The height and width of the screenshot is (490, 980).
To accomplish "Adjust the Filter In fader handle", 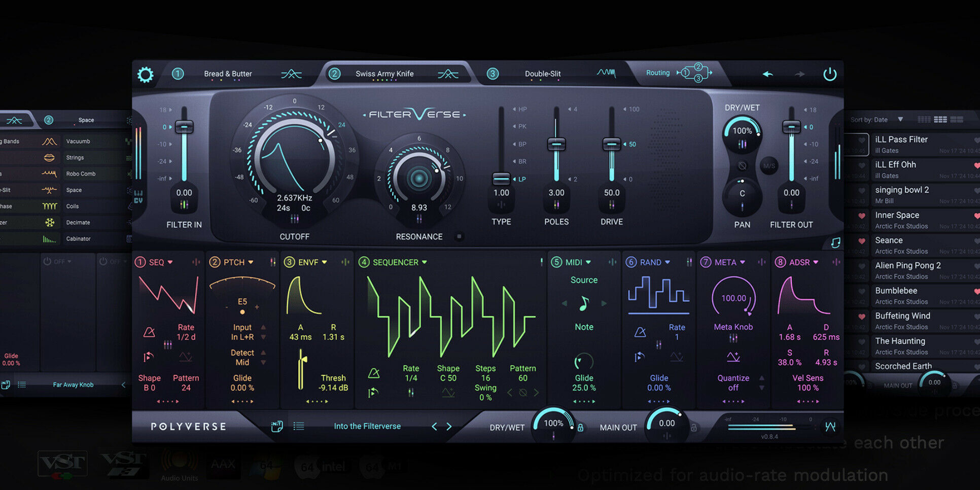I will tap(184, 126).
